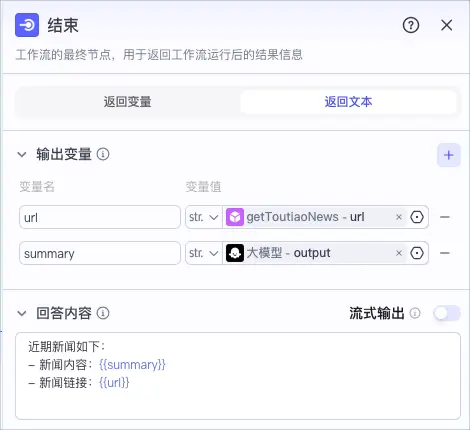
Task: Collapse the 输出变量 section
Action: point(22,155)
